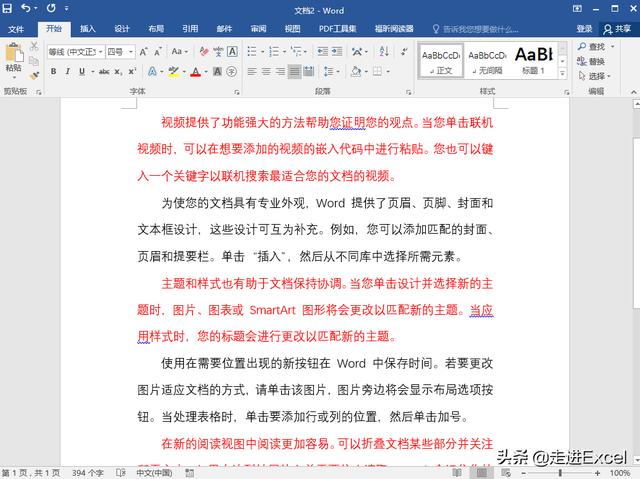Open the font color dropdown arrow
The image size is (640, 479).
[206, 72]
